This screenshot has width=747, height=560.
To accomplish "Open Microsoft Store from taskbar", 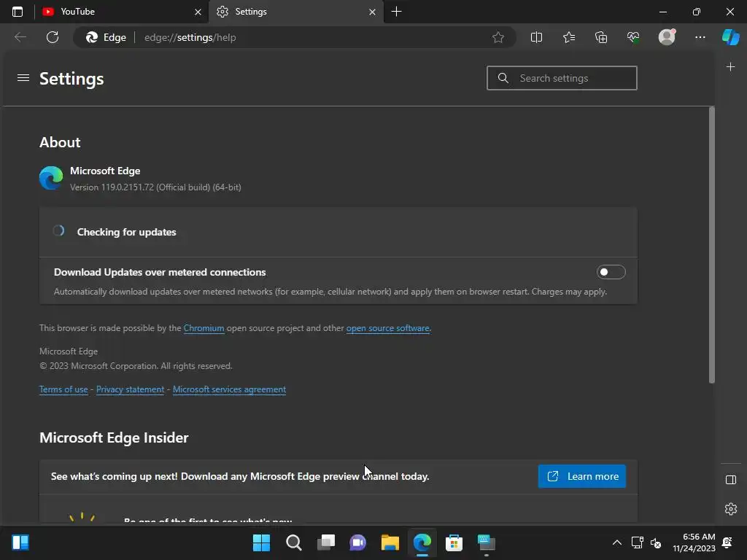I will (454, 542).
